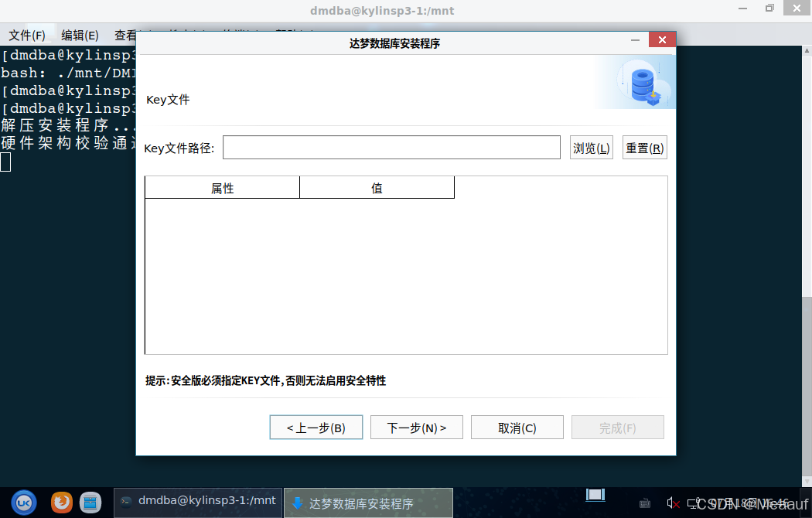Select the 值 column header
The width and height of the screenshot is (812, 518).
click(377, 188)
